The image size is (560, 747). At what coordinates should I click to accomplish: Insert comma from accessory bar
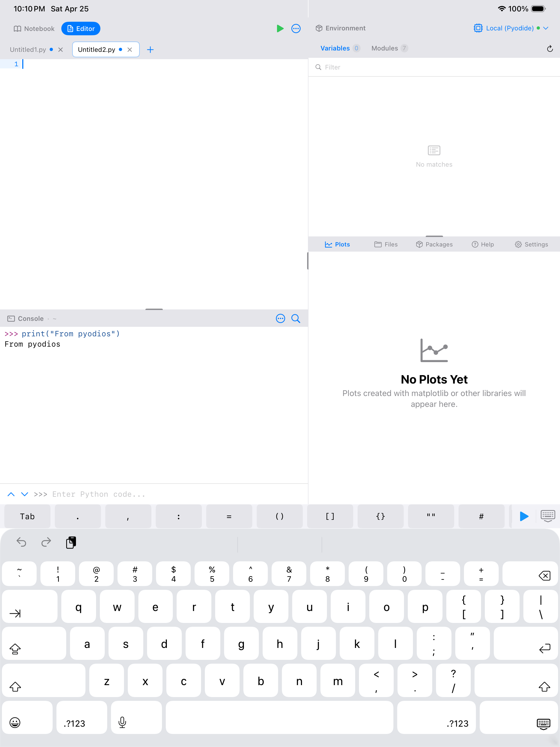coord(128,516)
